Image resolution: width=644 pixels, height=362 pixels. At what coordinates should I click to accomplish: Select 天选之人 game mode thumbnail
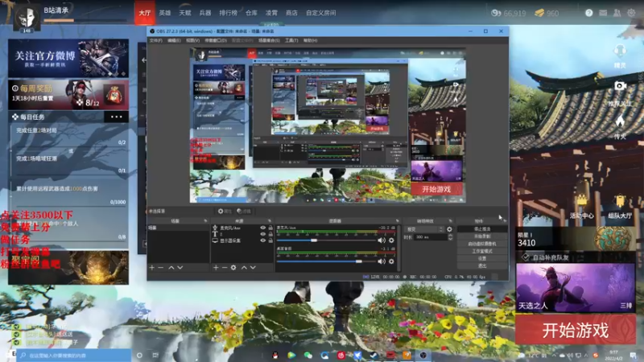point(576,288)
